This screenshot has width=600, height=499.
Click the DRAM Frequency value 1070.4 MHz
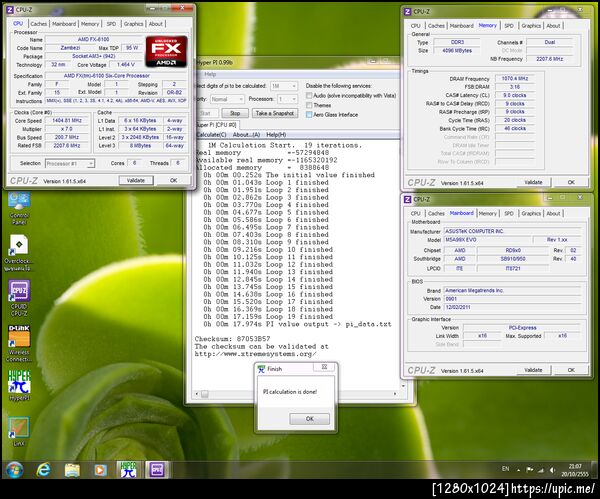point(515,78)
